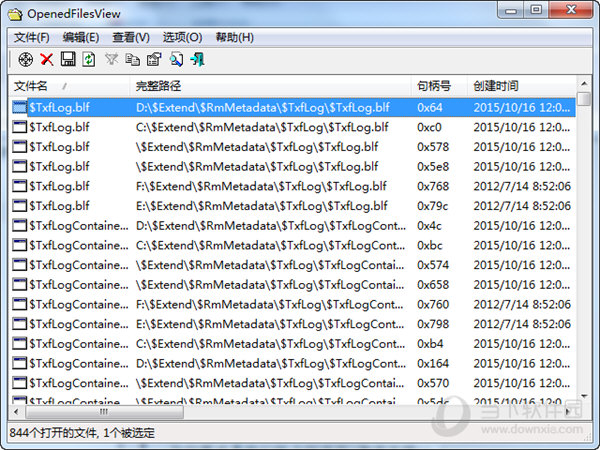The width and height of the screenshot is (600, 450).
Task: Click the vertical scrollbar thumb
Action: coord(584,98)
